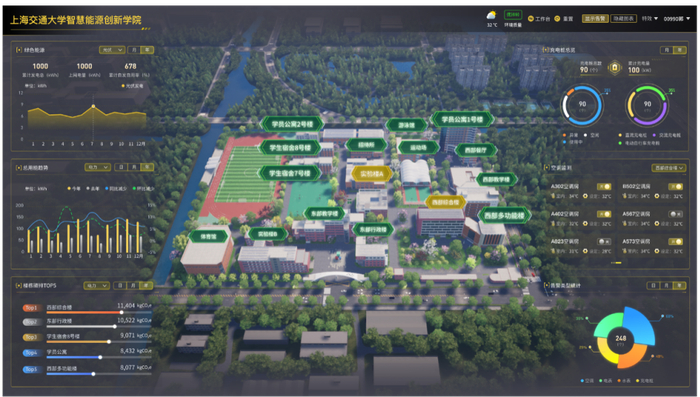Turn on the A567空调房 switch
This screenshot has height=397, width=700.
tap(675, 214)
